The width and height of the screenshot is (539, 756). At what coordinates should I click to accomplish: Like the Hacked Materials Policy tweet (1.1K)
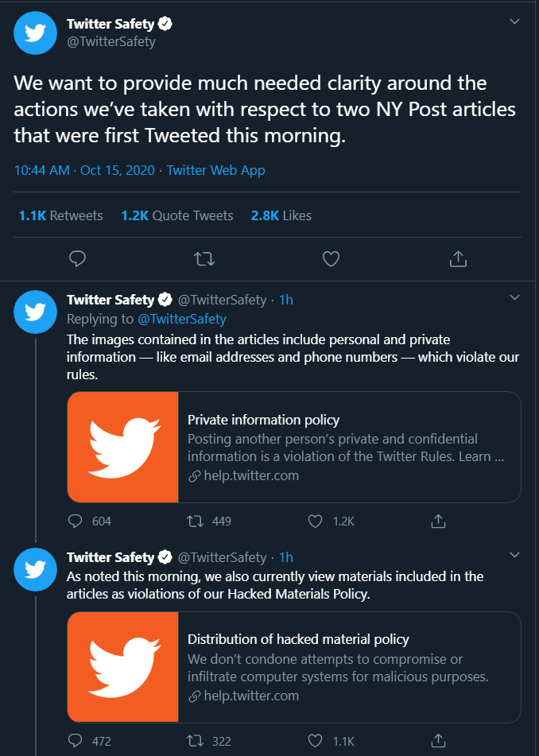315,741
